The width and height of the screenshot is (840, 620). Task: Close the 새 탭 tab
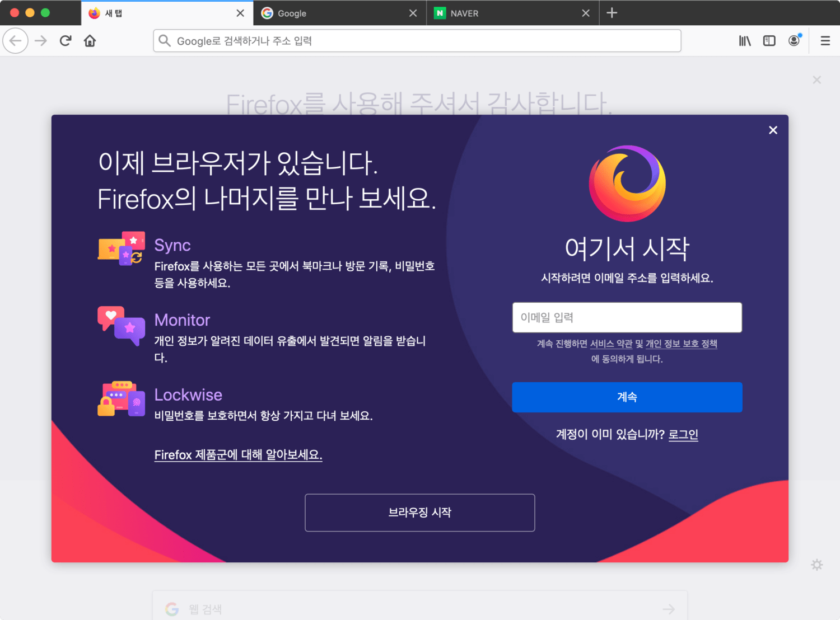(240, 13)
